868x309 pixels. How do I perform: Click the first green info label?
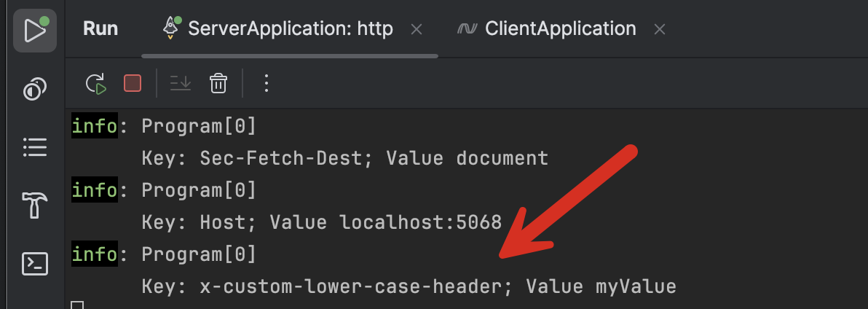94,127
